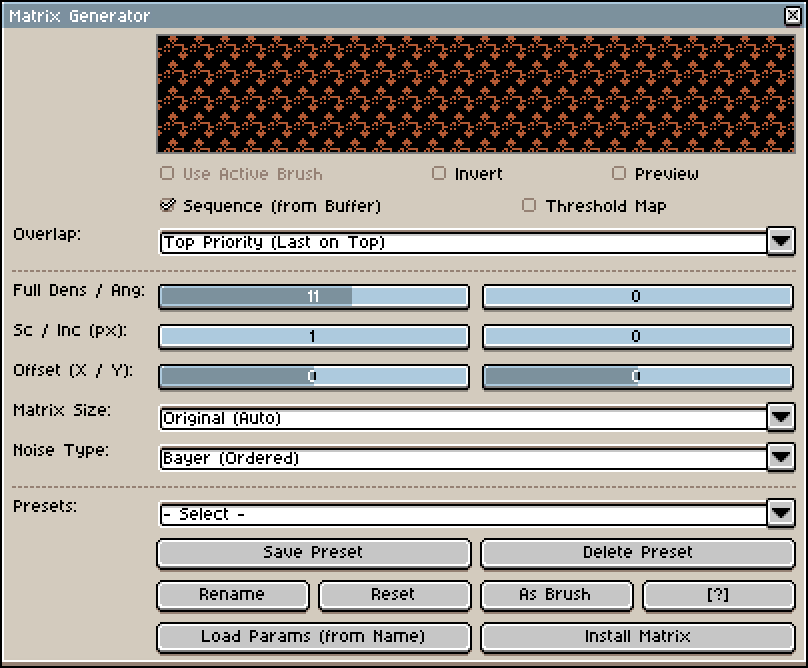Open Matrix Size dropdown arrow
Image resolution: width=808 pixels, height=668 pixels.
pyautogui.click(x=781, y=416)
